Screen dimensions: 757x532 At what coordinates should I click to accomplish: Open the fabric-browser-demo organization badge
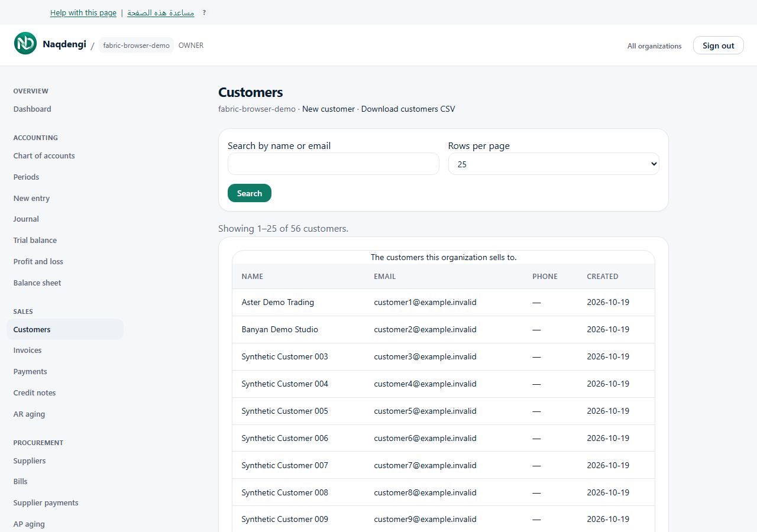pos(137,46)
